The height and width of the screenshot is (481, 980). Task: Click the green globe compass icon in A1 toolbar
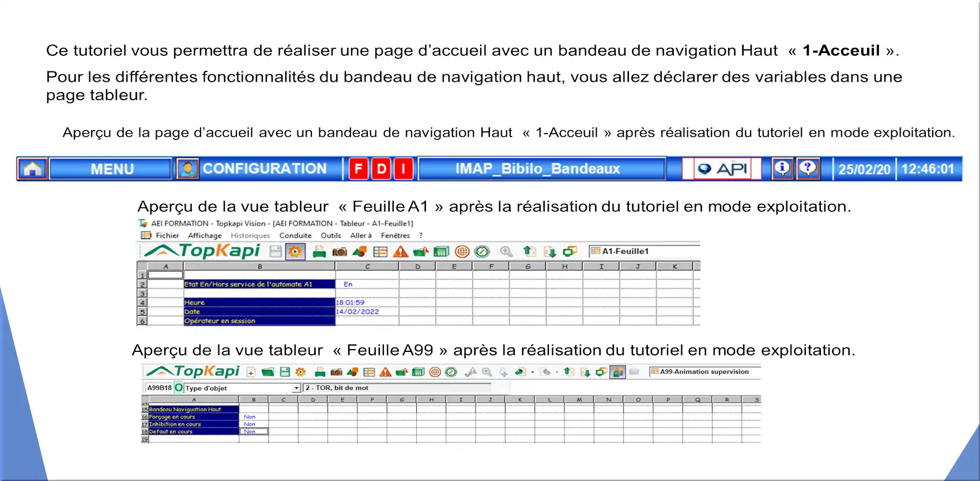pyautogui.click(x=482, y=252)
